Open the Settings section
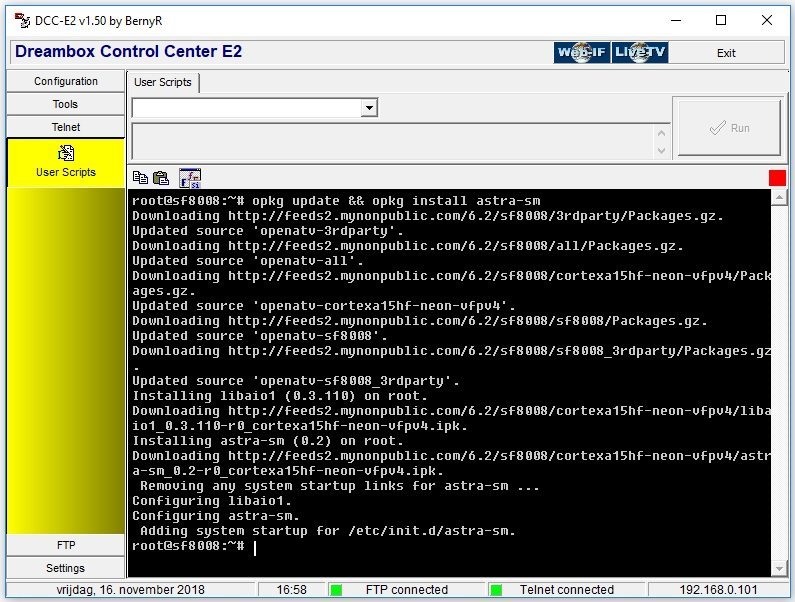 click(66, 568)
